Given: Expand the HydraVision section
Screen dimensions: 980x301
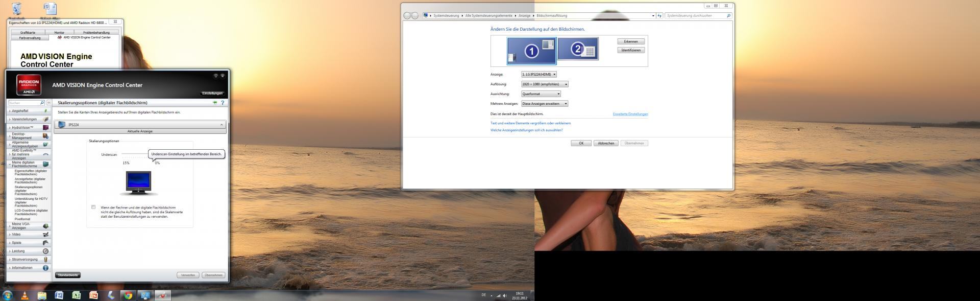Looking at the screenshot, I should (29, 127).
